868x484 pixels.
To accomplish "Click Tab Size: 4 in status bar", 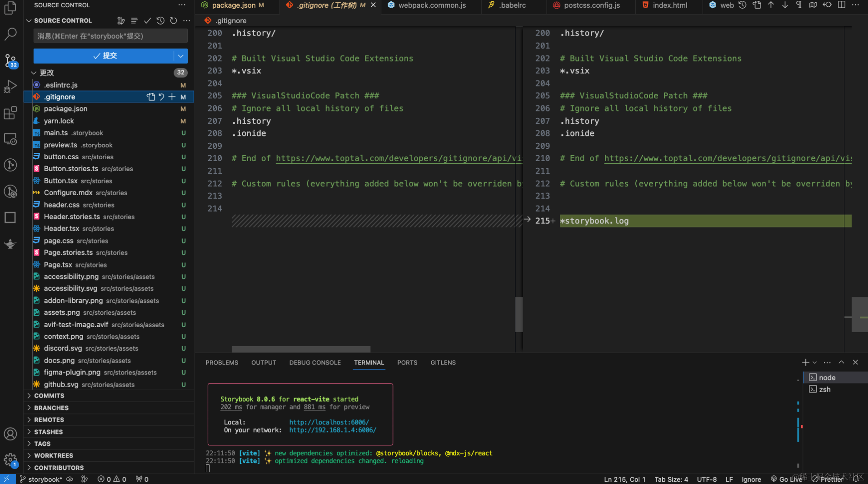I will (x=671, y=479).
